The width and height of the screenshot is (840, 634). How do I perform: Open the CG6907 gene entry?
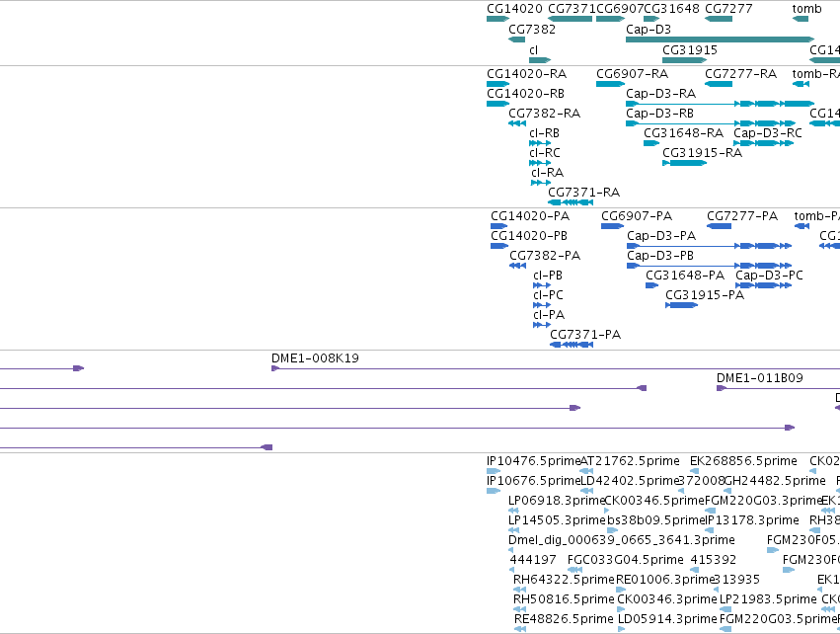(610, 19)
